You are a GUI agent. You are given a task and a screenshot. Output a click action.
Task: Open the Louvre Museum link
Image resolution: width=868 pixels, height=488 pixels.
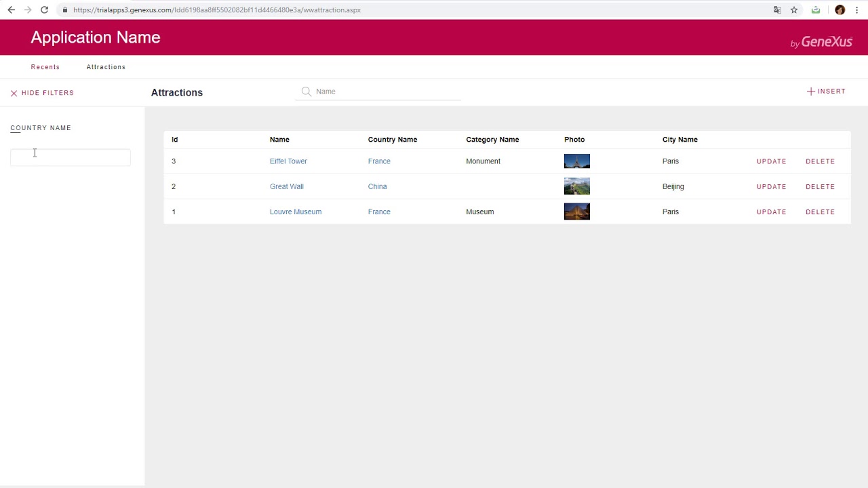click(x=296, y=211)
